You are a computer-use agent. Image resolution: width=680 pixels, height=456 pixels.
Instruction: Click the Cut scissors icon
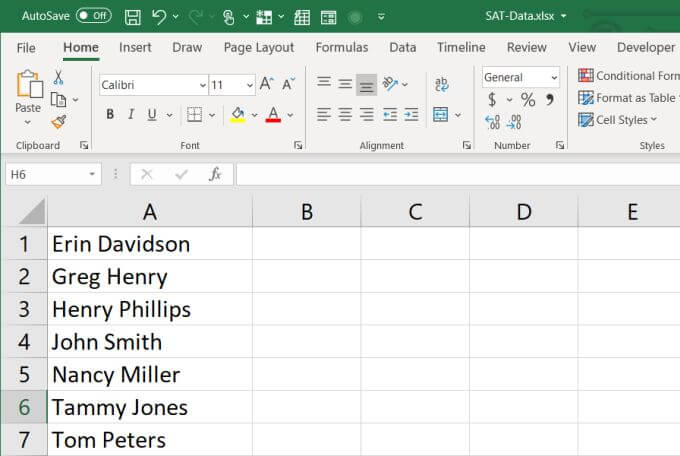(58, 78)
